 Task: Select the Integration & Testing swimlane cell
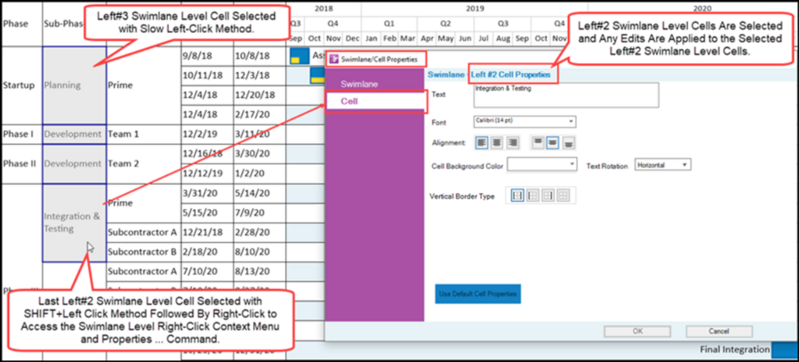tap(74, 223)
